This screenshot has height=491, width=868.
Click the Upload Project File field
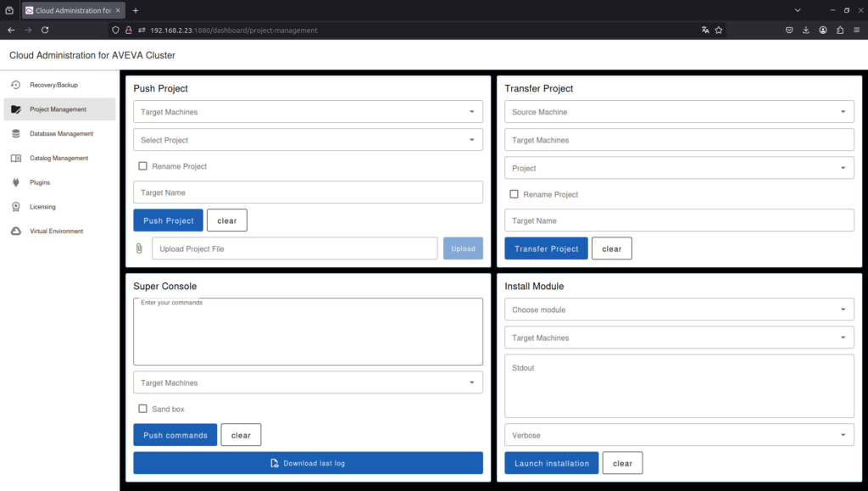click(x=294, y=248)
